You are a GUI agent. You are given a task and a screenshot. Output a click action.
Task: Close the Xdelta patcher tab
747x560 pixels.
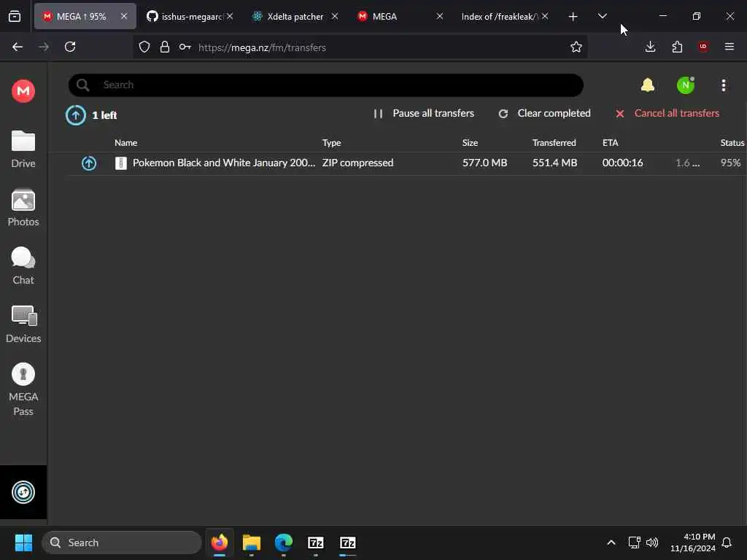pyautogui.click(x=335, y=16)
